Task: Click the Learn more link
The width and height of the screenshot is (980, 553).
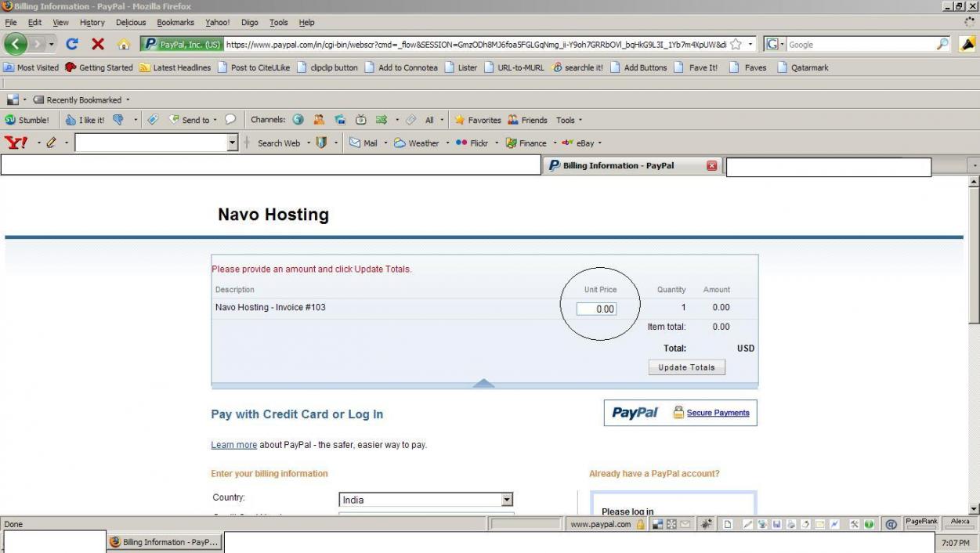Action: coord(233,445)
